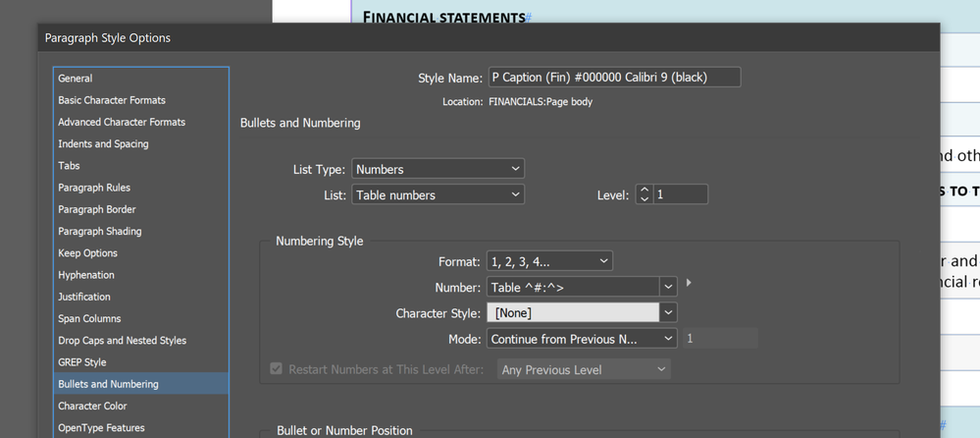Select Bullets and Numbering category
This screenshot has width=980, height=438.
[141, 384]
